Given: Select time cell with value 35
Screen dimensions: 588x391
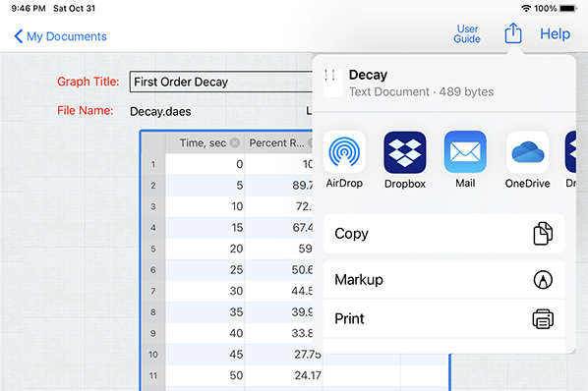Looking at the screenshot, I should pyautogui.click(x=205, y=312).
